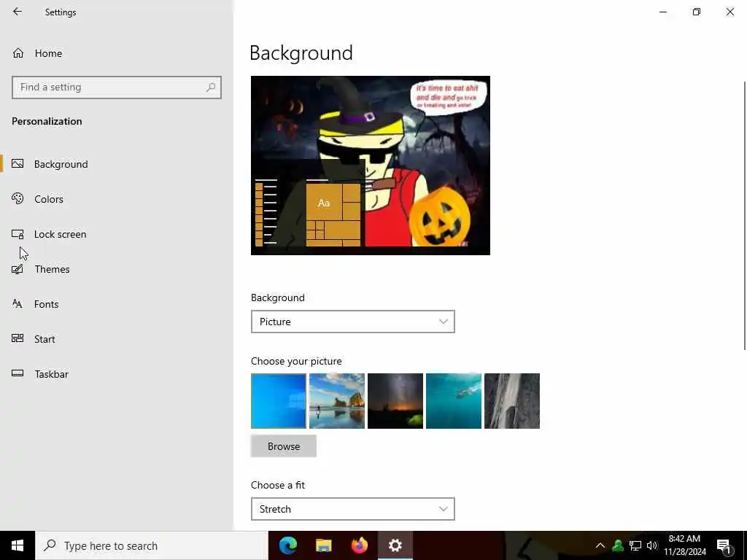Click the Lock screen monitor icon

[x=18, y=234]
